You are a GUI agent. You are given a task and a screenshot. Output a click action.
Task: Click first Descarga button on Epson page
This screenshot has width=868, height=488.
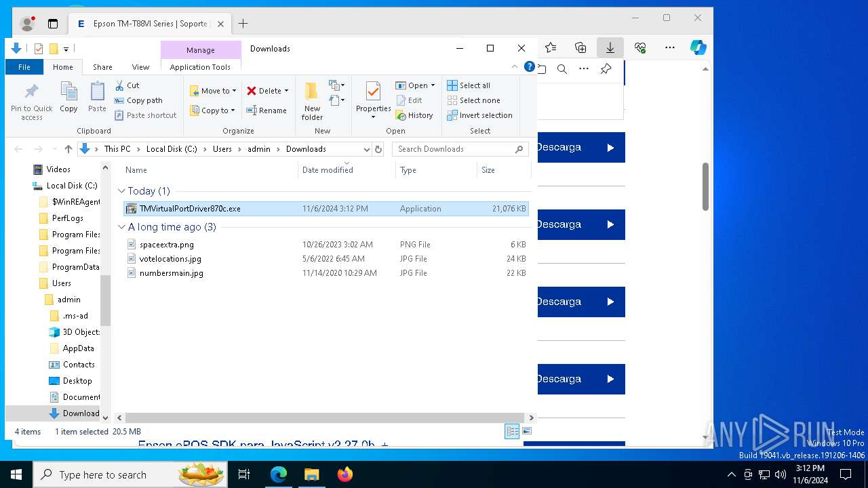pyautogui.click(x=581, y=147)
